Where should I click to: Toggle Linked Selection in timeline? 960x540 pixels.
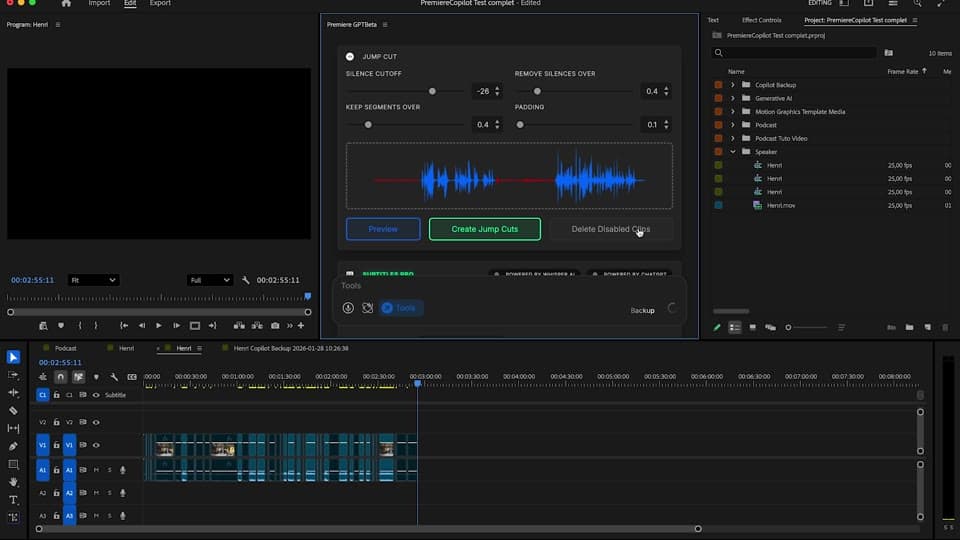[x=78, y=377]
